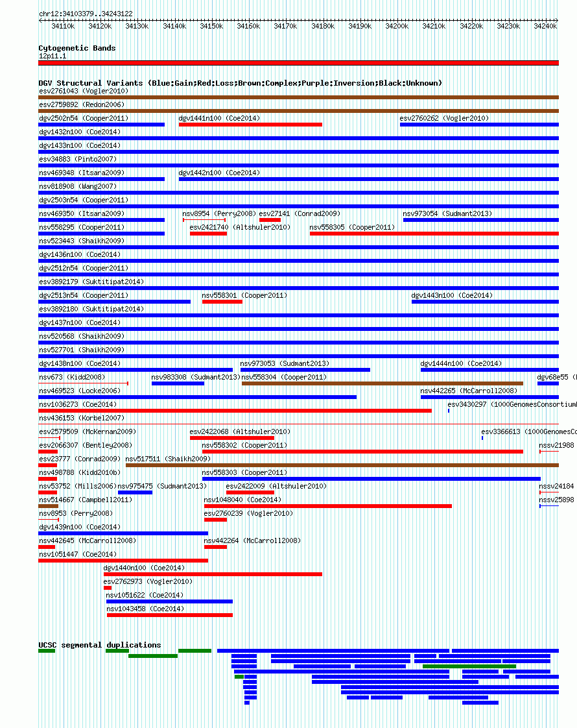Click dgv1442n100 (Coe2014) variant label
The height and width of the screenshot is (728, 577).
point(219,173)
